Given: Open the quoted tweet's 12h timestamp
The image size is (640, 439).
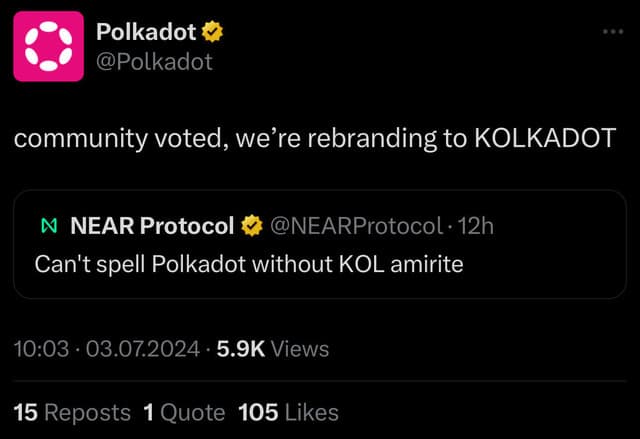Looking at the screenshot, I should 476,226.
